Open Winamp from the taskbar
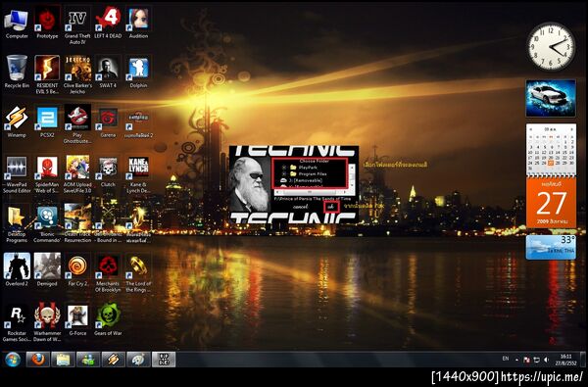588x387 pixels. (114, 360)
